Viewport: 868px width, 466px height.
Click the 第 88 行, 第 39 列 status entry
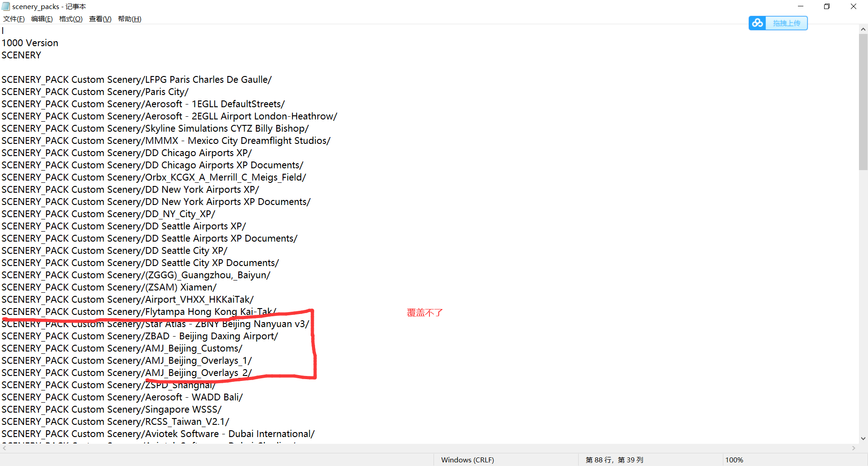[x=614, y=460]
